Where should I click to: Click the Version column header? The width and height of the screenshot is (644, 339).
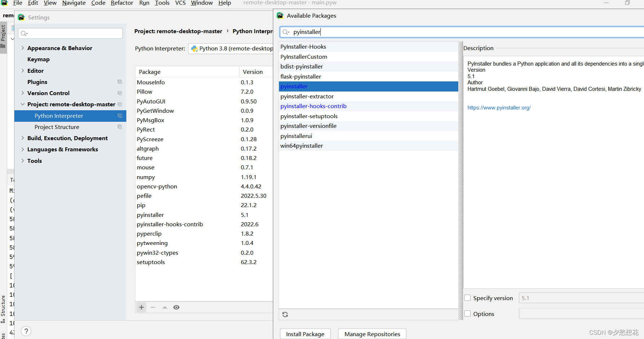coord(256,72)
